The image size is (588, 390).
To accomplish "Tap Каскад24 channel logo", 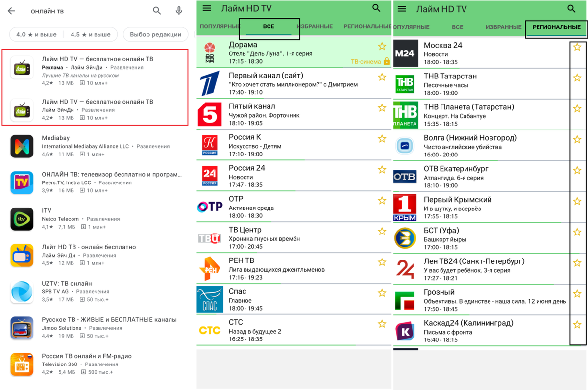I will (x=405, y=331).
